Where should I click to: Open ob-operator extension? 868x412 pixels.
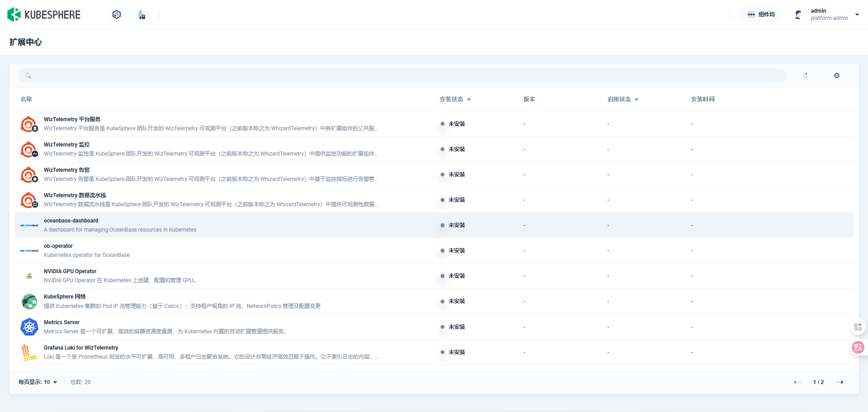coord(58,246)
